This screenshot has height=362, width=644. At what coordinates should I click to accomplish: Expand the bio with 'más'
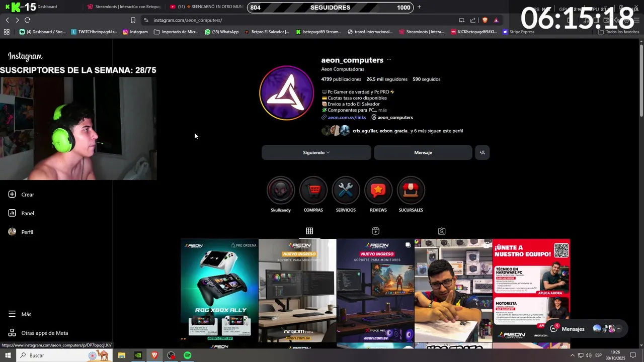tap(382, 110)
